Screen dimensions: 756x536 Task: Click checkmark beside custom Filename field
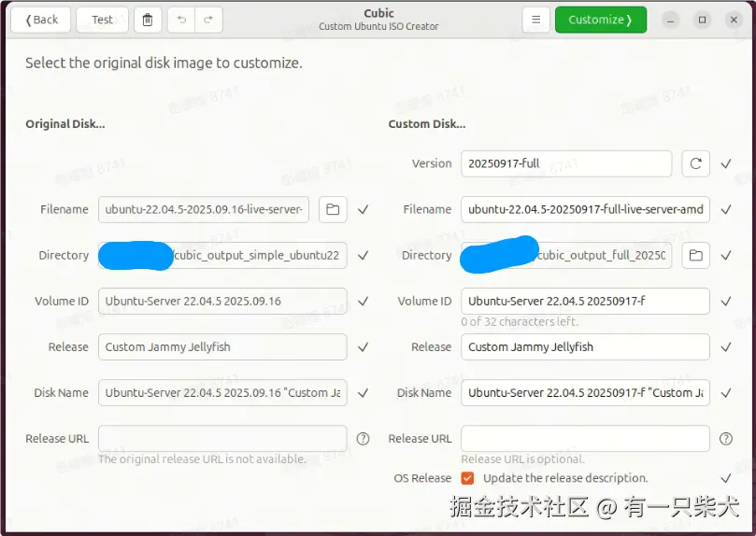coord(726,209)
